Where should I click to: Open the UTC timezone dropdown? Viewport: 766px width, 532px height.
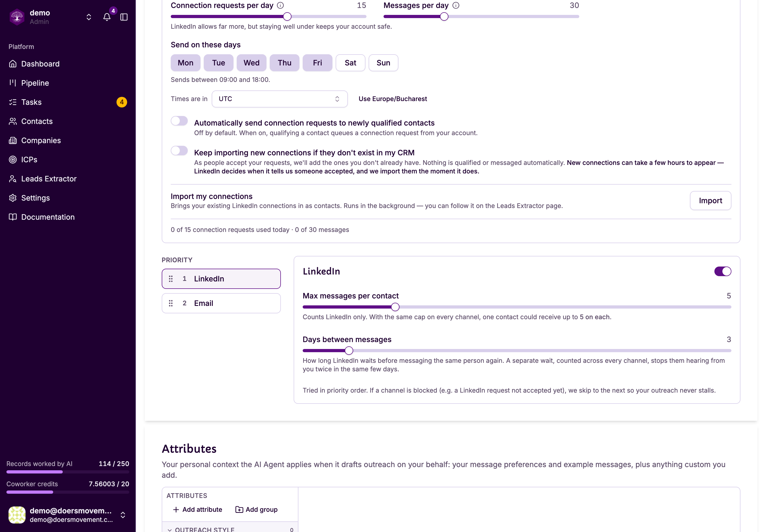pos(280,99)
